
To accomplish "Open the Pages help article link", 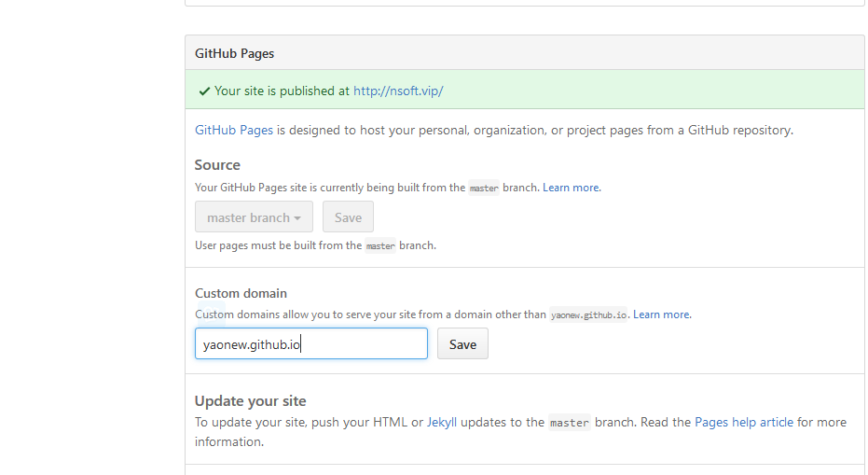I will 743,423.
